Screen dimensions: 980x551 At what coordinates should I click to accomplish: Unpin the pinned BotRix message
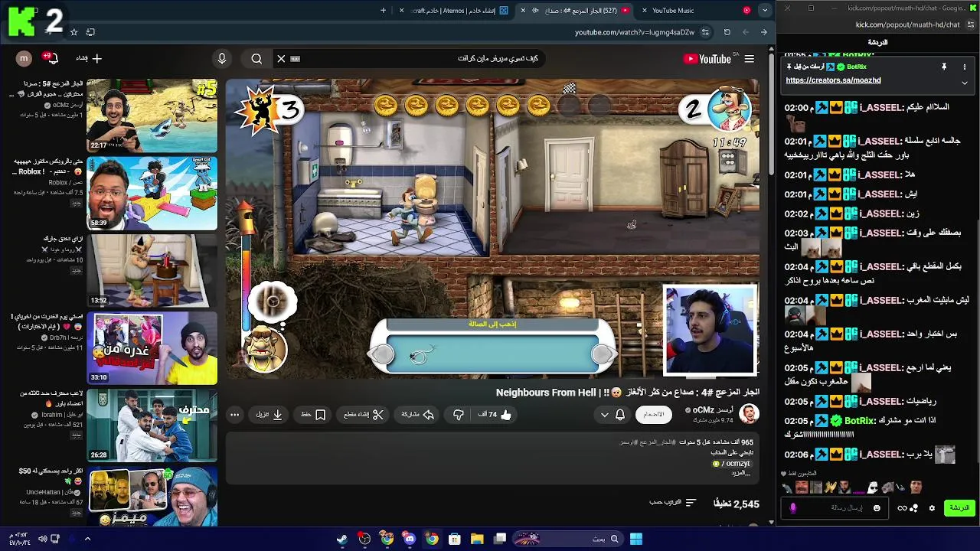coord(944,67)
